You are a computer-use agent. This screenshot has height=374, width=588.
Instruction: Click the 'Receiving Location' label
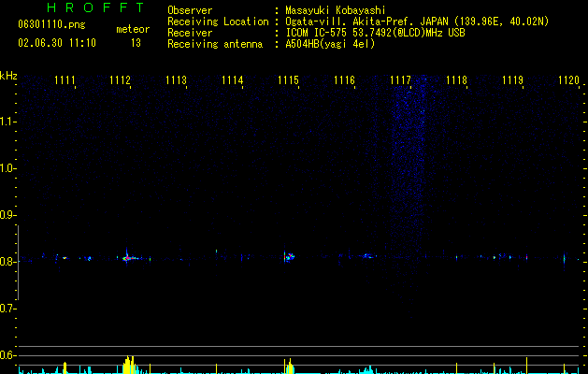tap(218, 22)
